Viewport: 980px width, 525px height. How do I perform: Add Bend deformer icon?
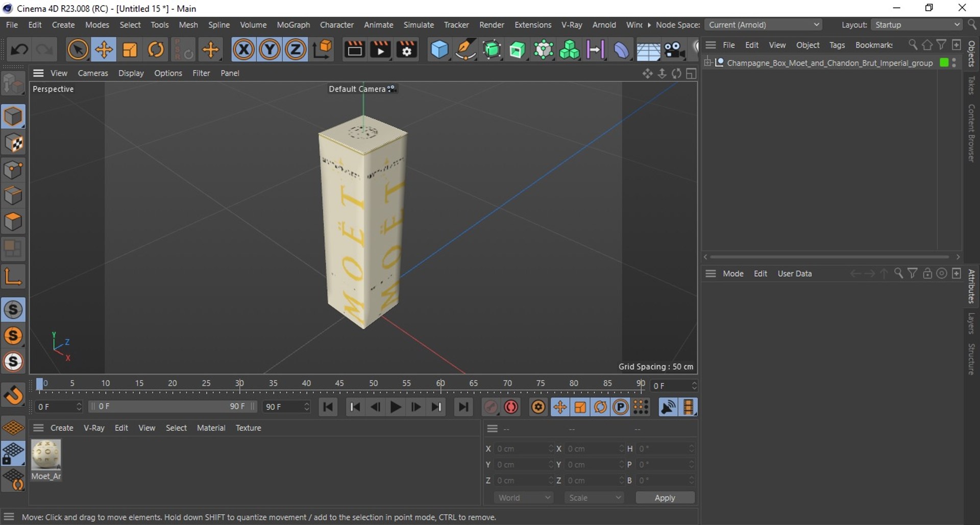click(x=621, y=50)
